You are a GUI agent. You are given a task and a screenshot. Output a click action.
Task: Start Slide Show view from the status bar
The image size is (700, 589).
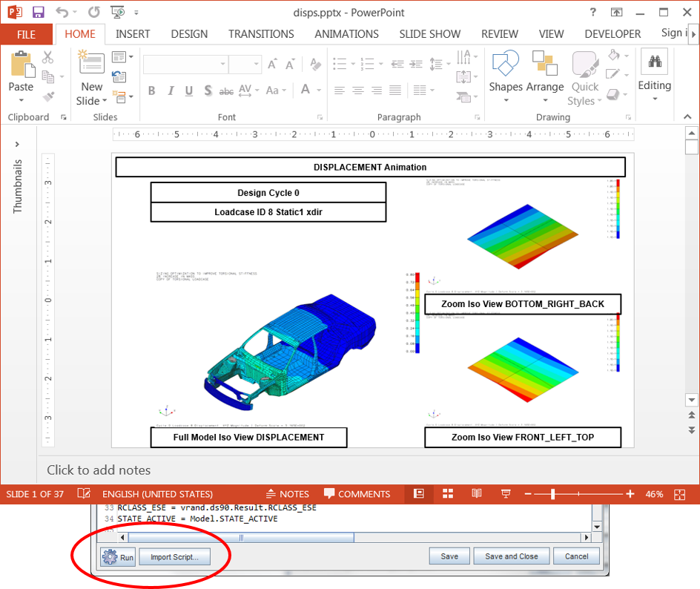(506, 494)
